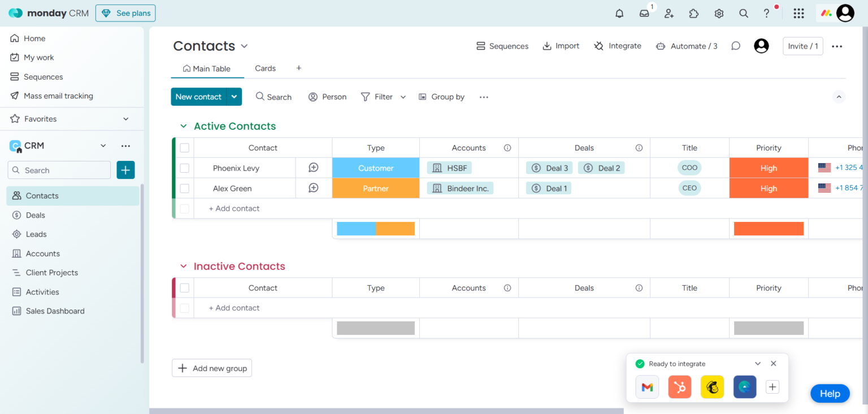Switch to the Cards tab
This screenshot has width=868, height=414.
point(265,68)
